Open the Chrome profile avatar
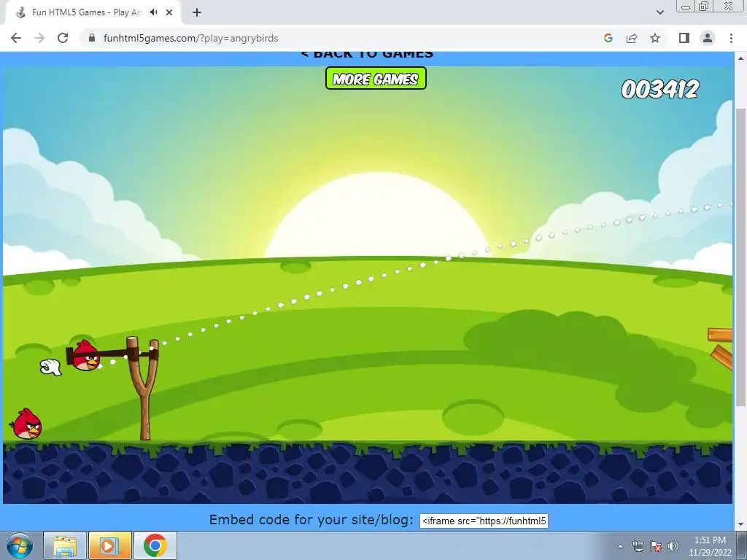Viewport: 747px width, 560px height. click(x=708, y=38)
